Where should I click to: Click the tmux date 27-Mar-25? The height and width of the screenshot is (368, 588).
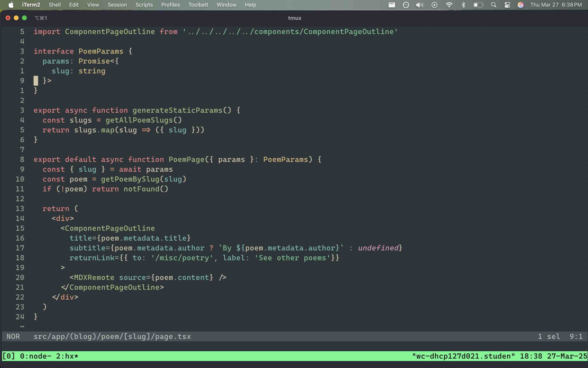pos(567,356)
